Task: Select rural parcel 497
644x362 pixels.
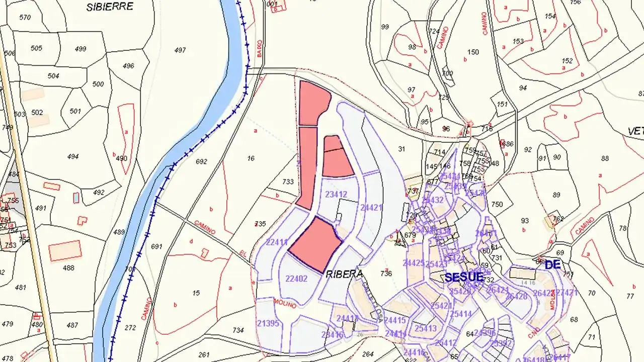Action: pos(180,50)
